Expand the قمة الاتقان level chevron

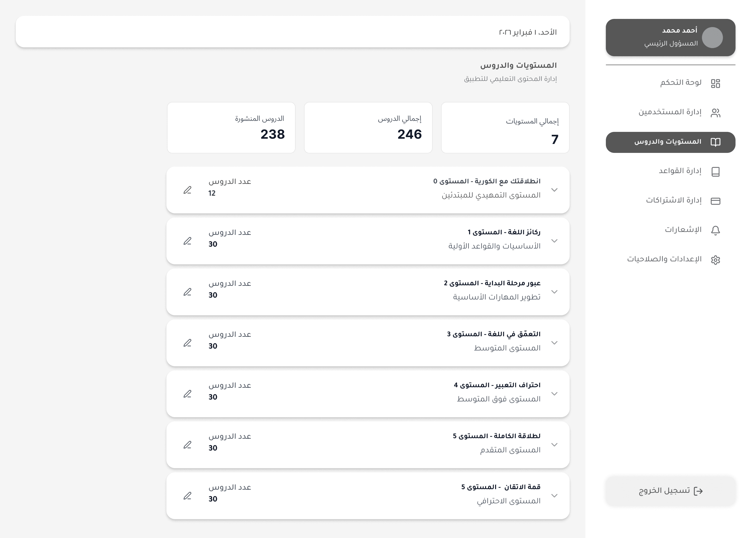coord(554,496)
